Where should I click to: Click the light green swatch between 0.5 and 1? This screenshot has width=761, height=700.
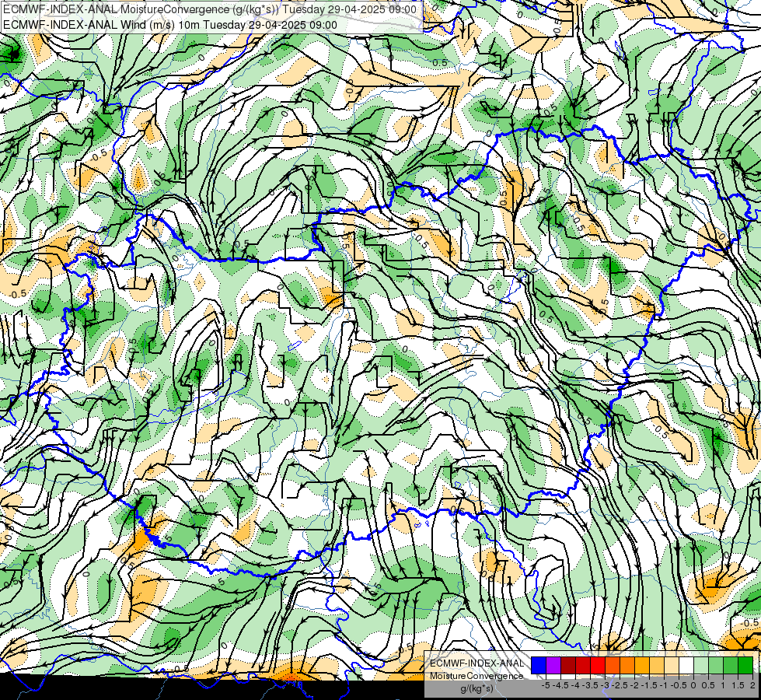716,665
